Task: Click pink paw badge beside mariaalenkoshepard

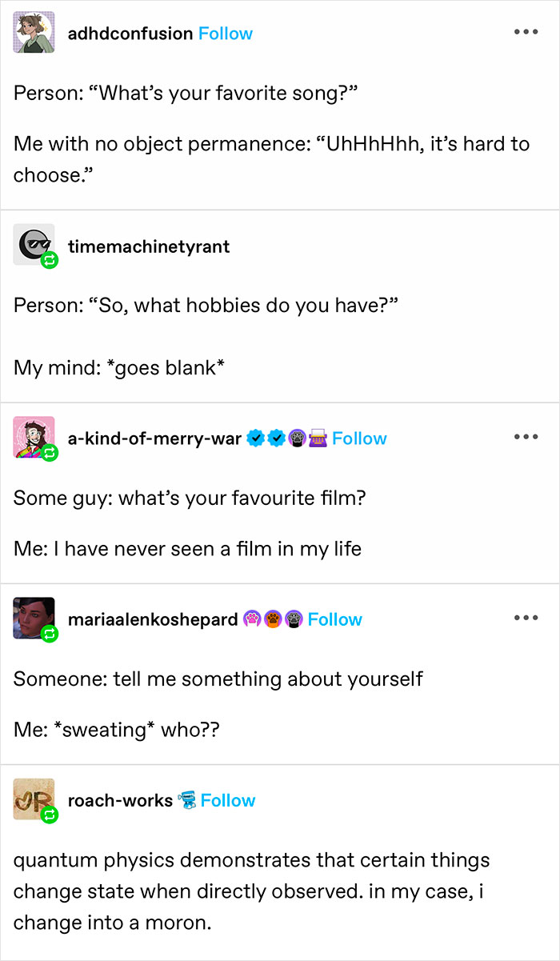Action: pyautogui.click(x=251, y=619)
